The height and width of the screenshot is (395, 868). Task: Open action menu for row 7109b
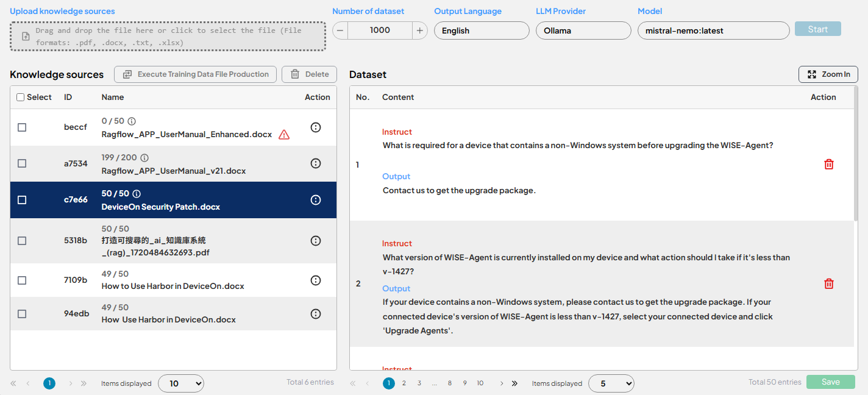316,280
